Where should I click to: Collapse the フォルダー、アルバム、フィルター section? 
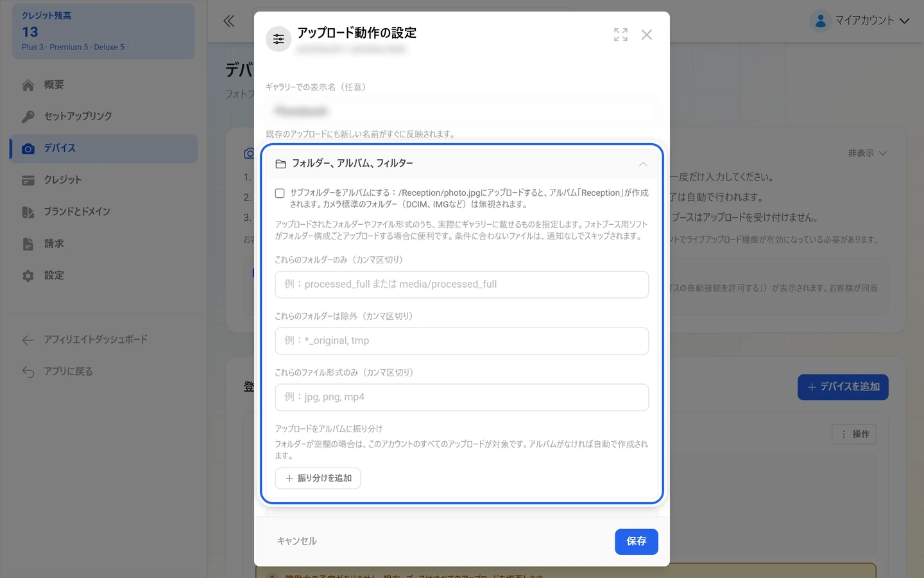[643, 164]
